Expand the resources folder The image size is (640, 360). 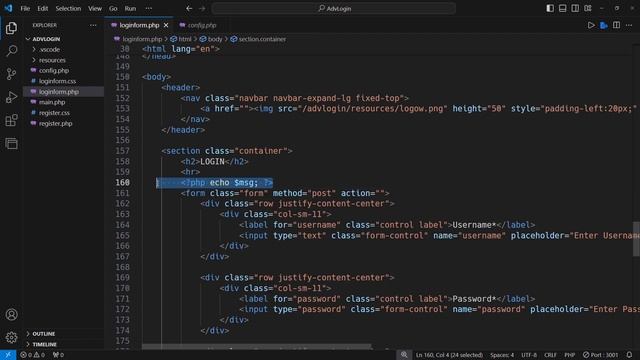point(52,60)
